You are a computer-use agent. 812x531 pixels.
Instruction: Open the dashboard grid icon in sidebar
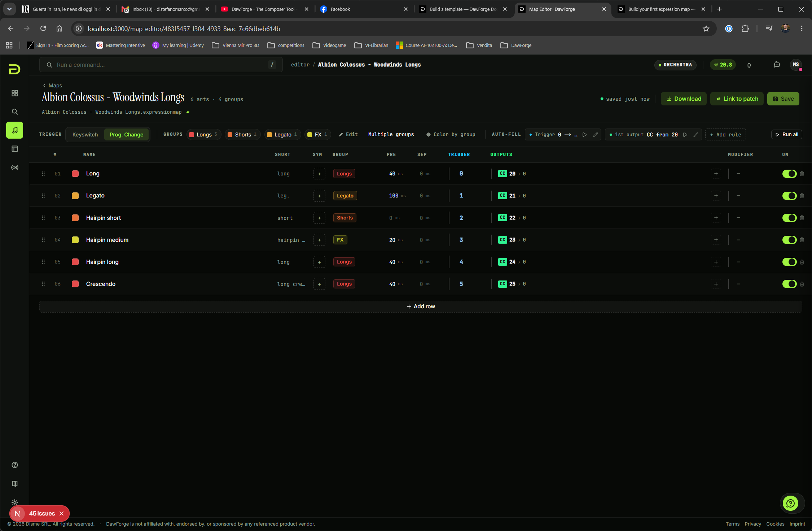click(x=14, y=93)
